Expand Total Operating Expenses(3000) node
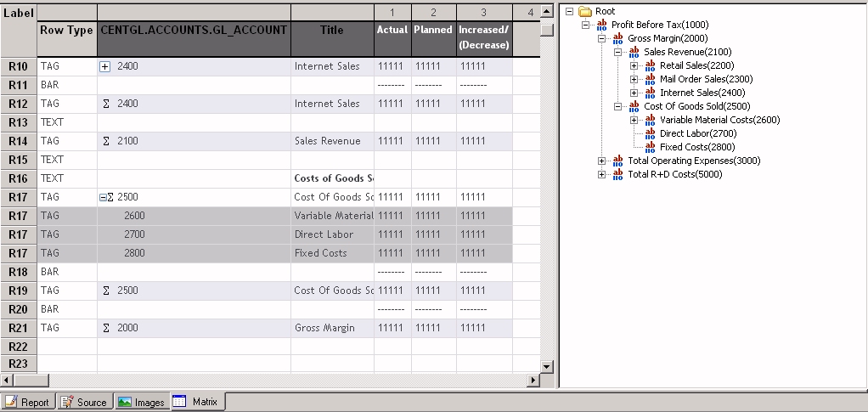 601,161
